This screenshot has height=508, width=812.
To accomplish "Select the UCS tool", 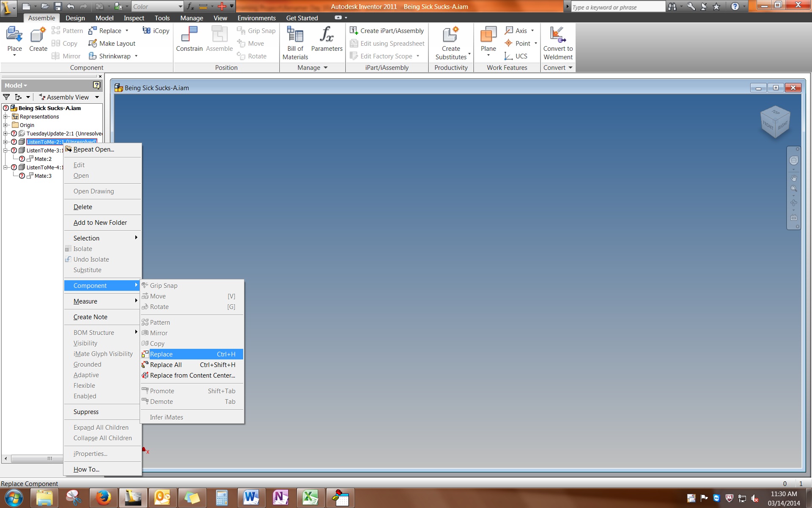I will click(x=516, y=56).
